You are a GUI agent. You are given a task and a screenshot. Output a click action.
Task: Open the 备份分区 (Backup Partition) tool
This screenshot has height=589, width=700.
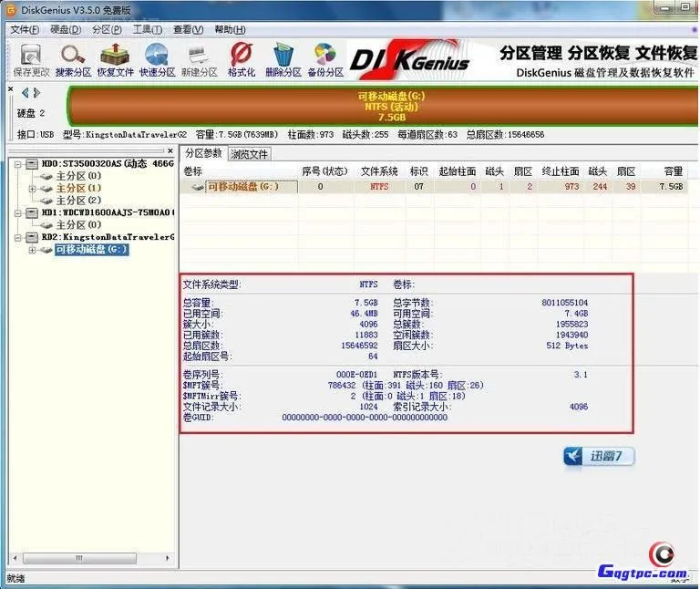[x=324, y=58]
